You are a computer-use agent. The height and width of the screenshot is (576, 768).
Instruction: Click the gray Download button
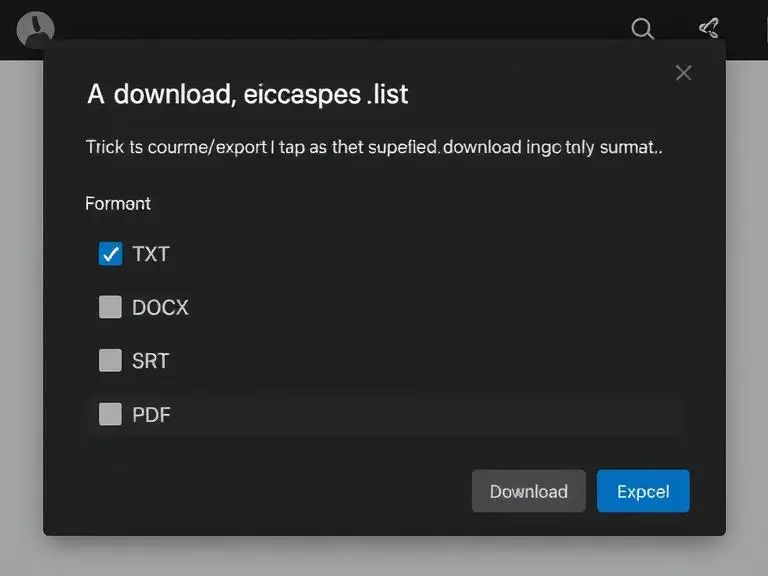tap(528, 491)
